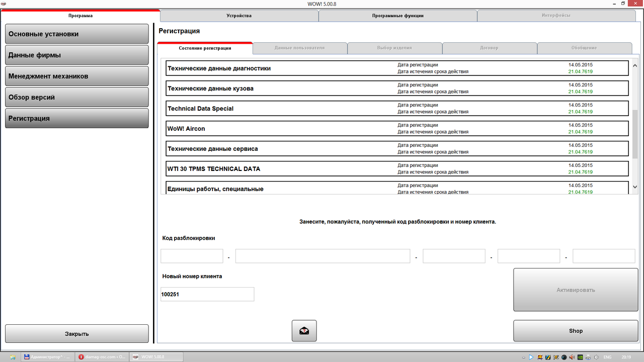
Task: Select Единицы работы, специальные row
Action: click(397, 188)
